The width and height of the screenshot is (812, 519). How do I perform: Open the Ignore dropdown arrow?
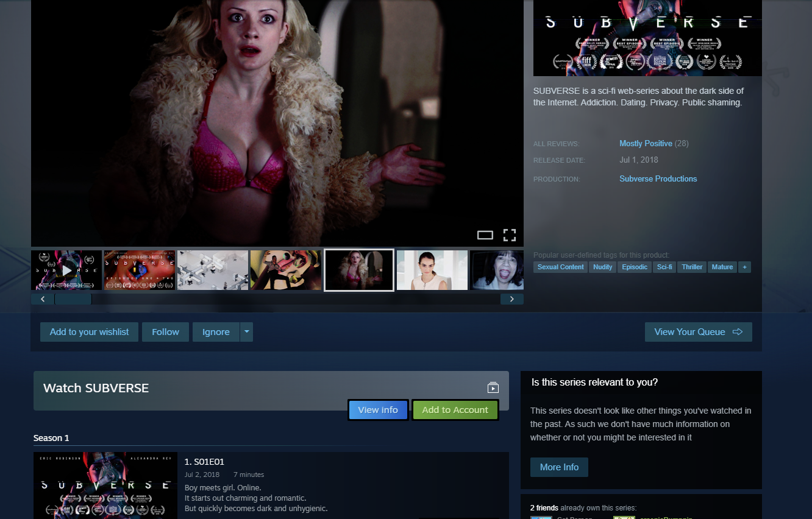(246, 332)
